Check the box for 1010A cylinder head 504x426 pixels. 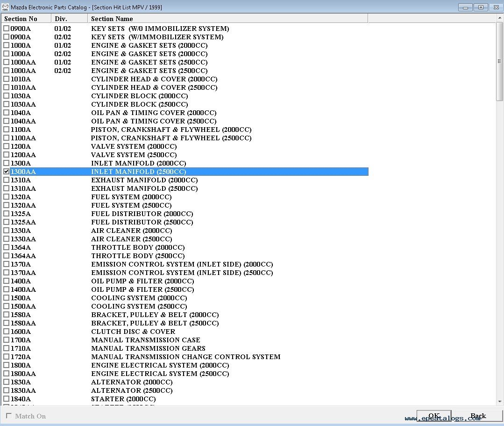pos(6,79)
